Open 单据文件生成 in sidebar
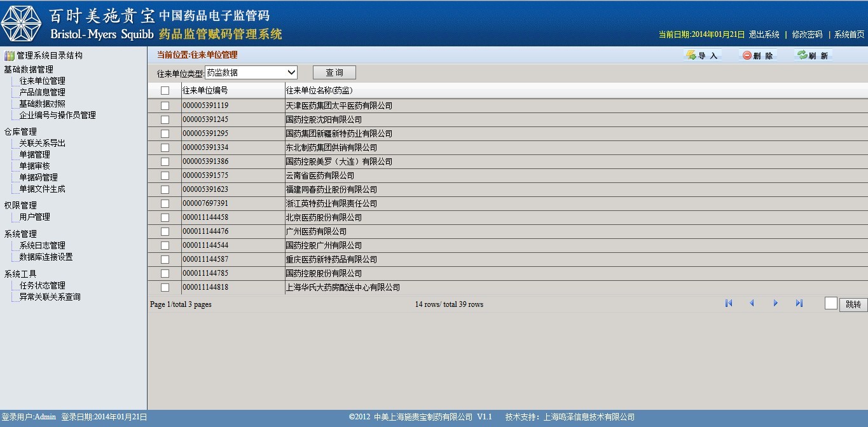Image resolution: width=868 pixels, height=427 pixels. click(42, 189)
